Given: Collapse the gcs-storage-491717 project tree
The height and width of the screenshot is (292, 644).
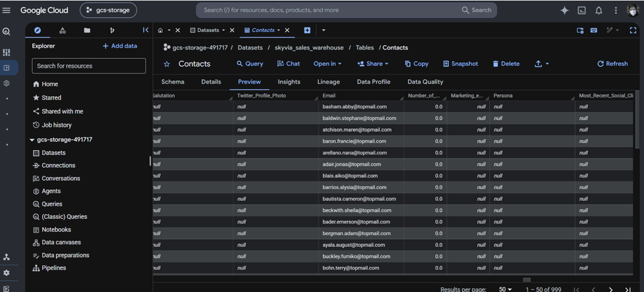Looking at the screenshot, I should pos(32,140).
